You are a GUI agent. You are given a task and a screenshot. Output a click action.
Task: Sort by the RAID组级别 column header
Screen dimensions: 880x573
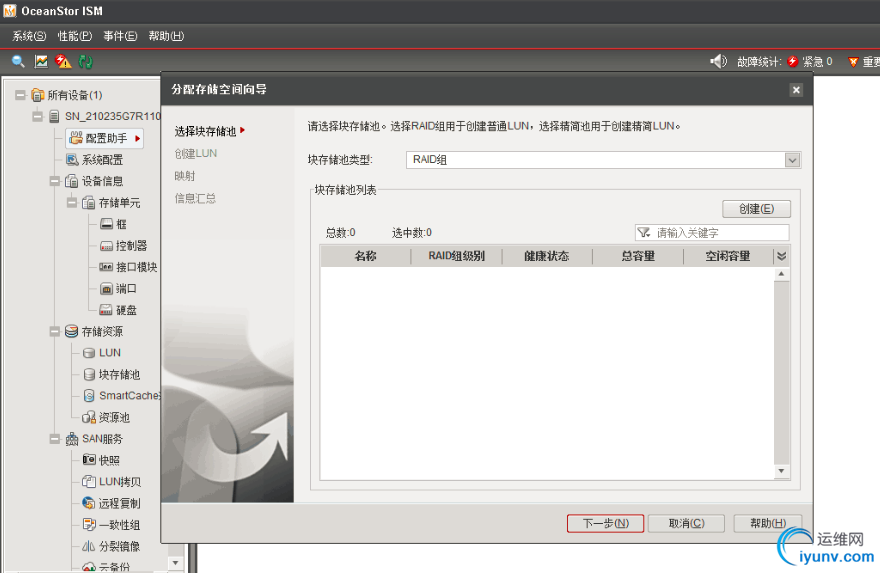tap(457, 256)
